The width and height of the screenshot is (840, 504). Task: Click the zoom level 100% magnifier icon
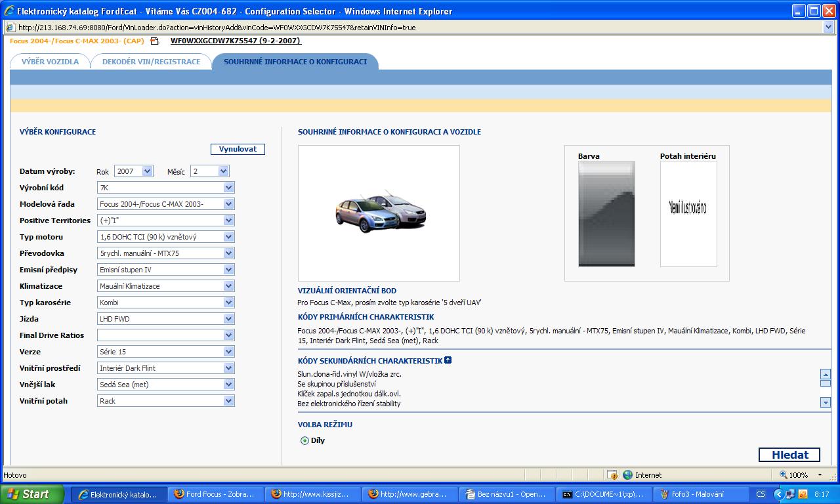click(784, 474)
